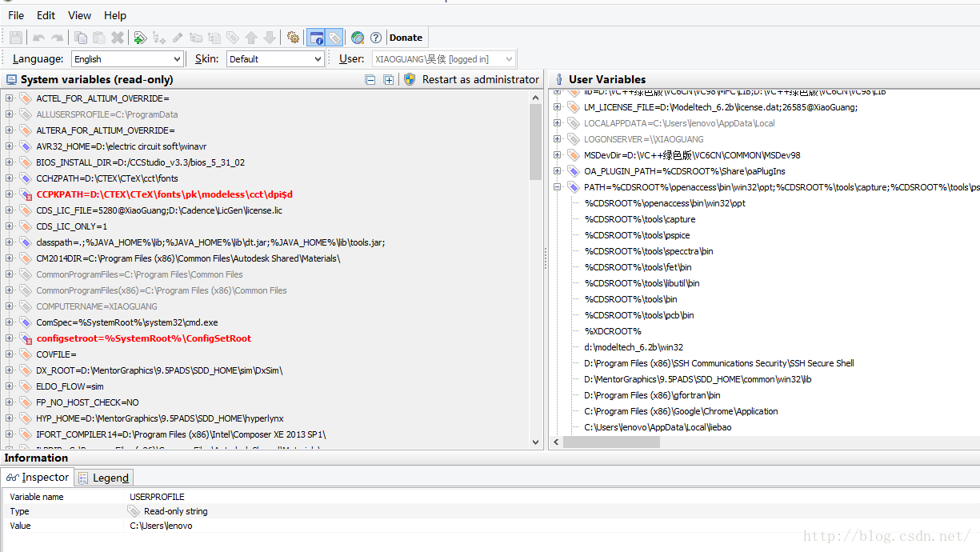980x552 pixels.
Task: Expand the ACTEL_FOR_ALTIUM_OVERRIDE variable
Action: 10,98
